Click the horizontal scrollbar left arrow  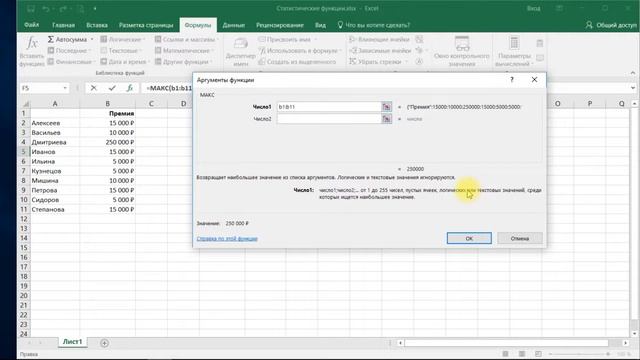click(400, 343)
